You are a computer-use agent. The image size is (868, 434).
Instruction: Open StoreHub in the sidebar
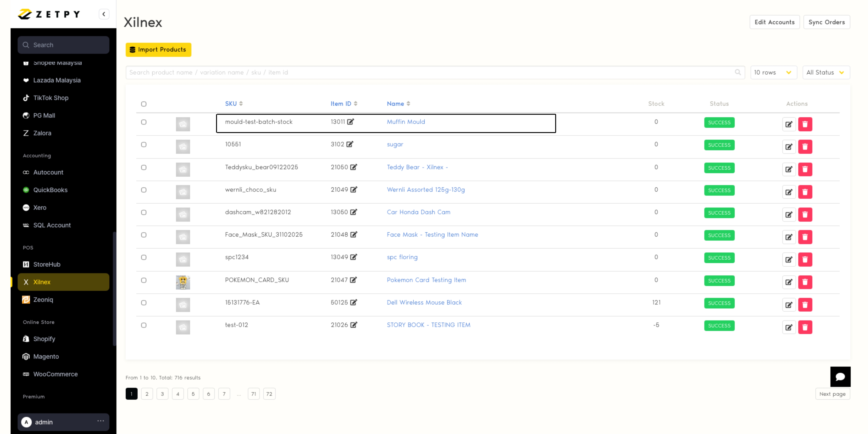[x=46, y=264]
